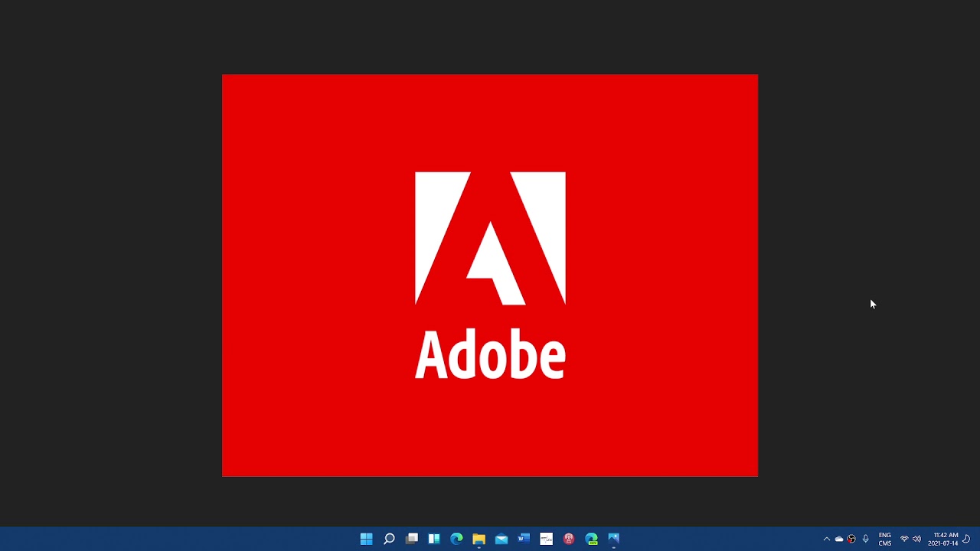Image resolution: width=980 pixels, height=551 pixels.
Task: Switch to Photos app in taskbar
Action: [x=614, y=539]
